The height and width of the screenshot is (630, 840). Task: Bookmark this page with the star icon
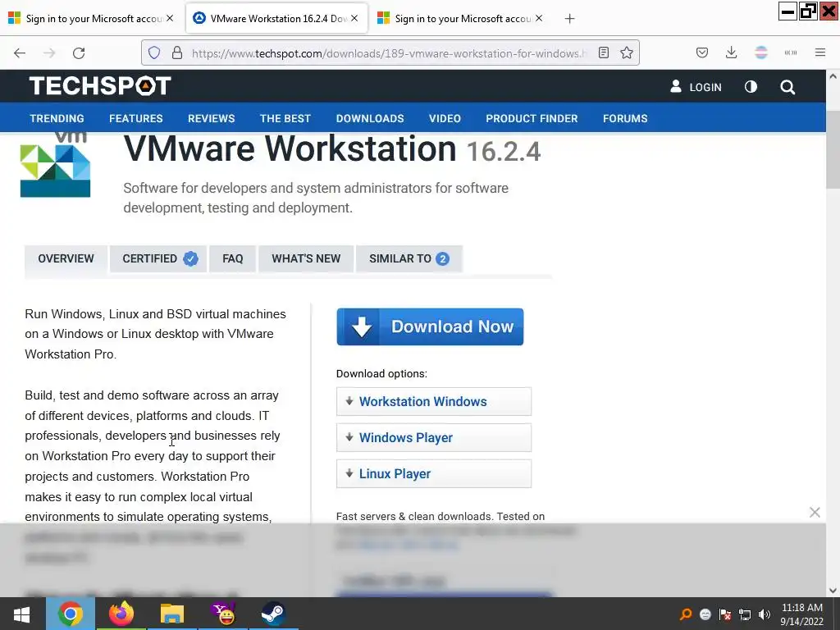[626, 53]
